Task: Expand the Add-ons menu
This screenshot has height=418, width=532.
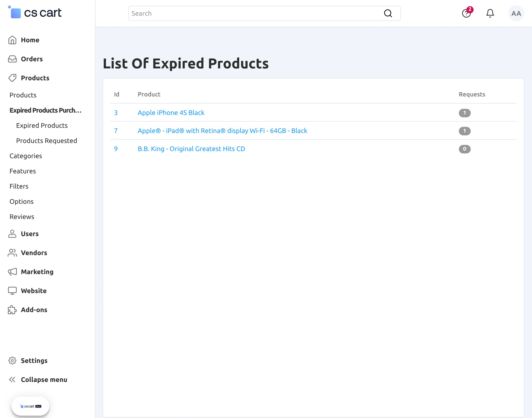Action: (34, 310)
